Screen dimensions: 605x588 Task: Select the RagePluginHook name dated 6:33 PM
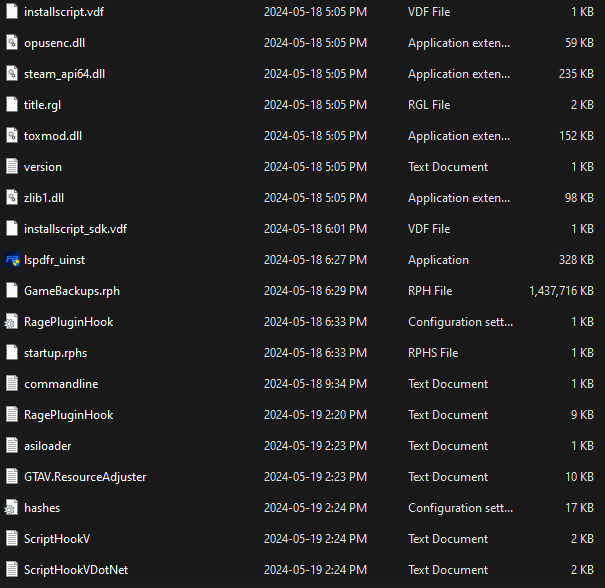tap(69, 322)
